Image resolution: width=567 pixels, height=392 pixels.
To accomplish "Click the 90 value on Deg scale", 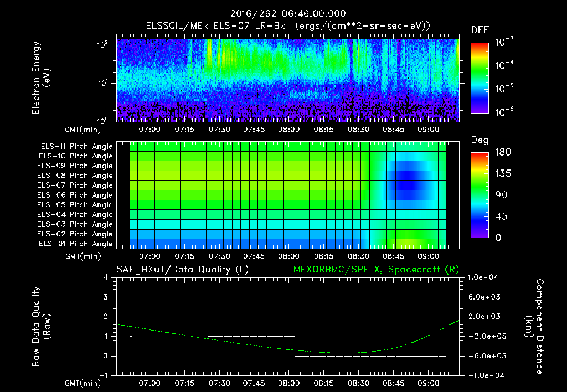I will tap(502, 195).
